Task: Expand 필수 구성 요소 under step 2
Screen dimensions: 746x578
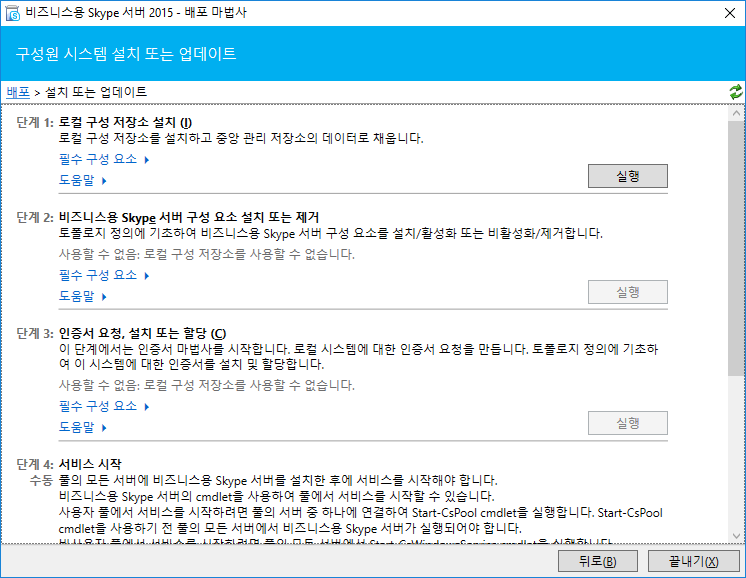Action: (x=104, y=275)
